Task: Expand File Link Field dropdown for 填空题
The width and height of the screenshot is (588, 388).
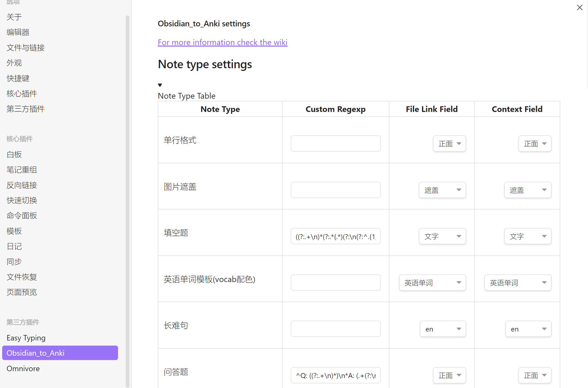Action: tap(442, 236)
